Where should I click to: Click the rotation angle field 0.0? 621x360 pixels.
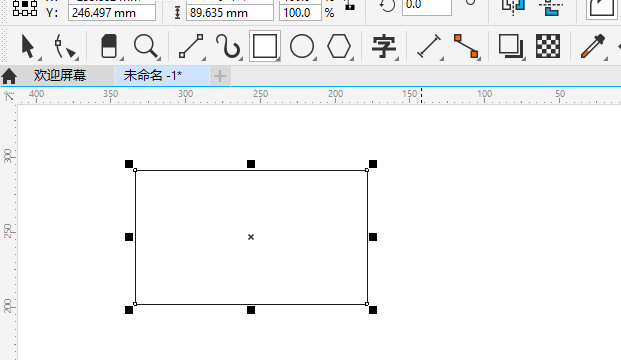click(x=427, y=6)
